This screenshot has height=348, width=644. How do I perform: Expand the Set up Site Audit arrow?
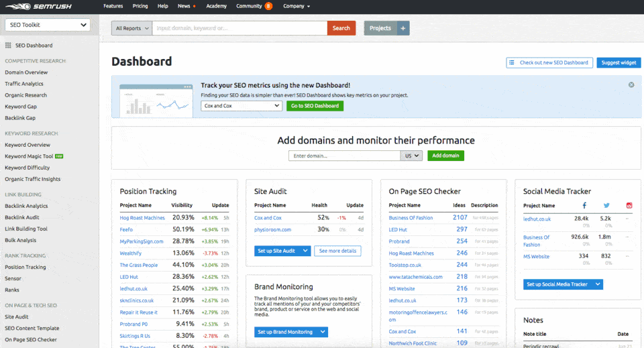tap(305, 251)
